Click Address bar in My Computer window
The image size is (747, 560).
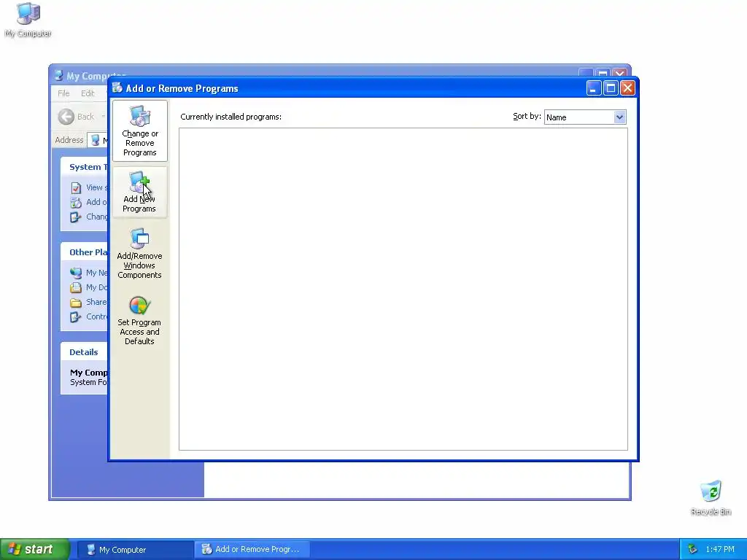pos(97,140)
